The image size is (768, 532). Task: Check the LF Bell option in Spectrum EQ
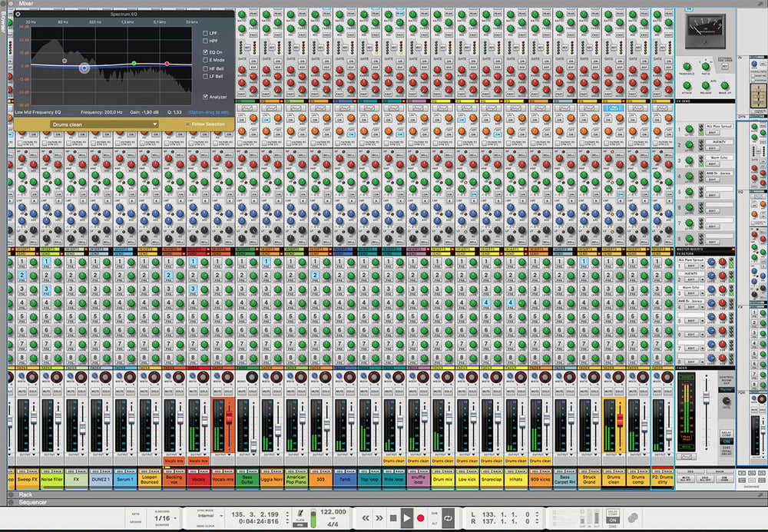(204, 76)
